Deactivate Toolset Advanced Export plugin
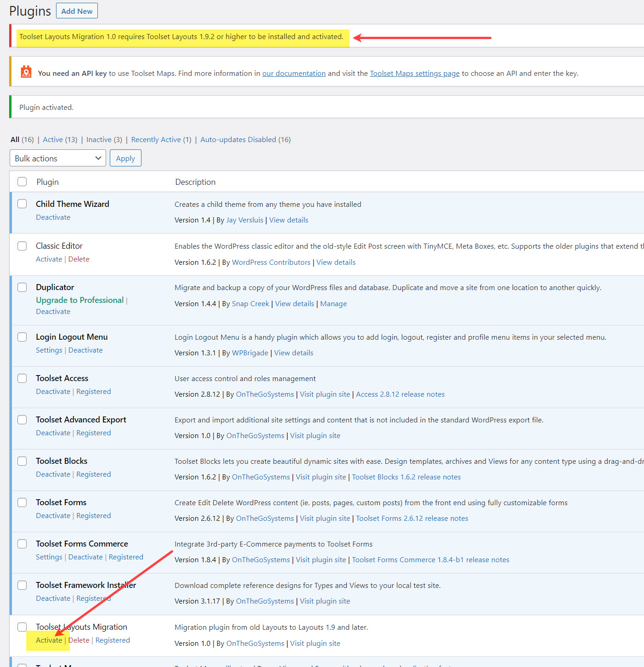Screen dimensions: 644x667 click(53, 433)
